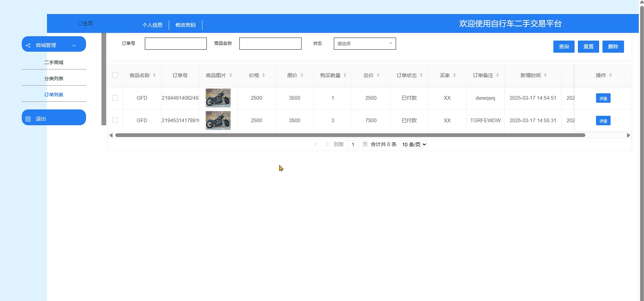This screenshot has height=301, width=644.
Task: Click the grid icon beside 退出
Action: [x=28, y=119]
